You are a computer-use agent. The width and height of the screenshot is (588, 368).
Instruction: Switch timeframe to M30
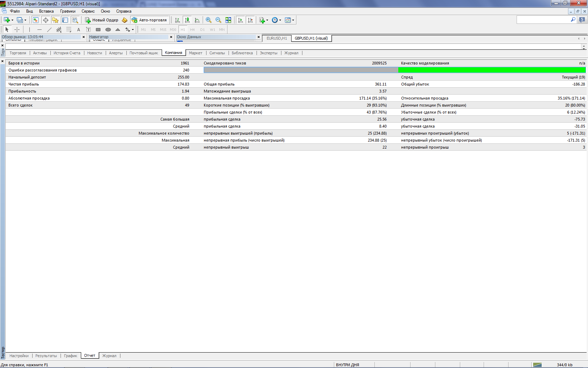coord(173,29)
